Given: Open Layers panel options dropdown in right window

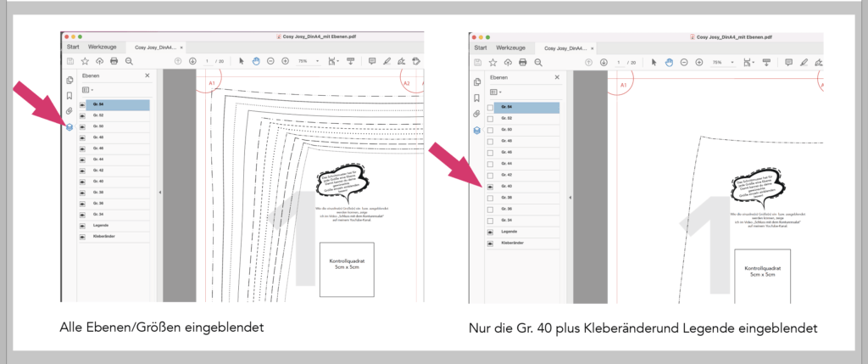Looking at the screenshot, I should click(495, 91).
